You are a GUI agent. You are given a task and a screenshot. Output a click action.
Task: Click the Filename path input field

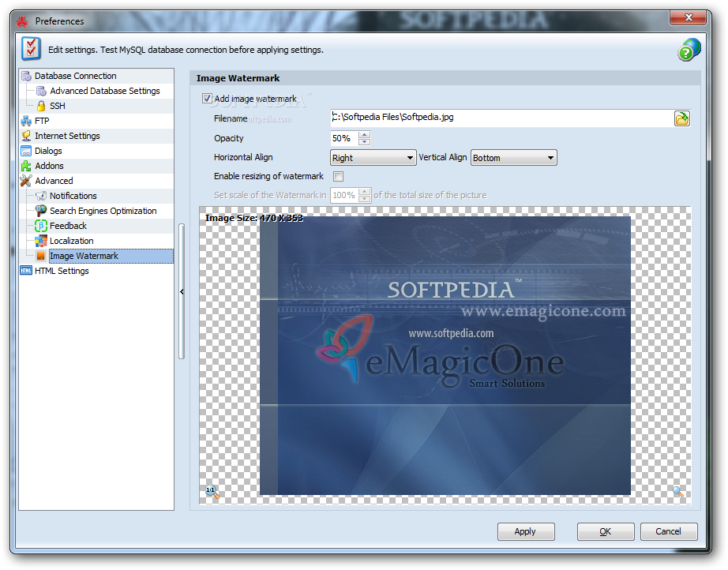[x=501, y=118]
